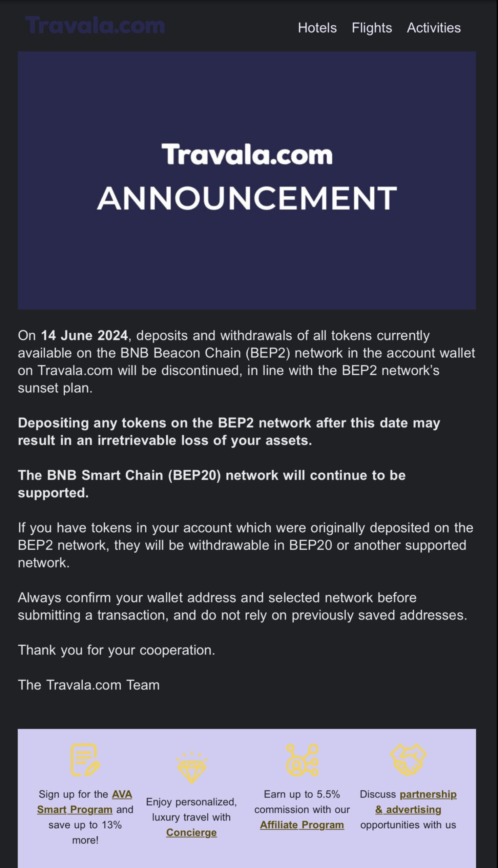Viewport: 498px width, 868px height.
Task: Click the sign-up document with pencil icon
Action: 85,760
